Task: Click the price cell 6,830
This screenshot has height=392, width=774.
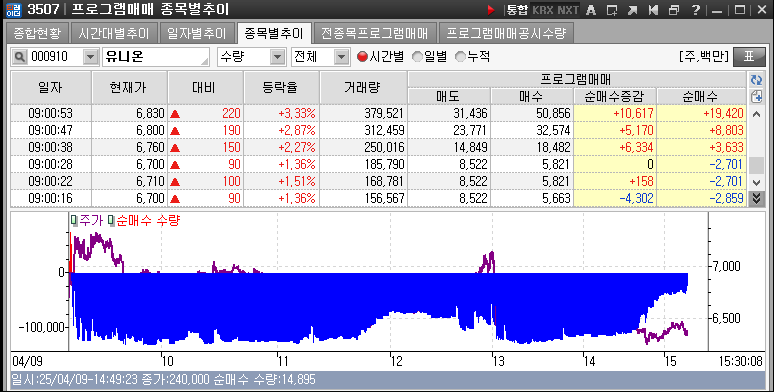Action: 129,113
